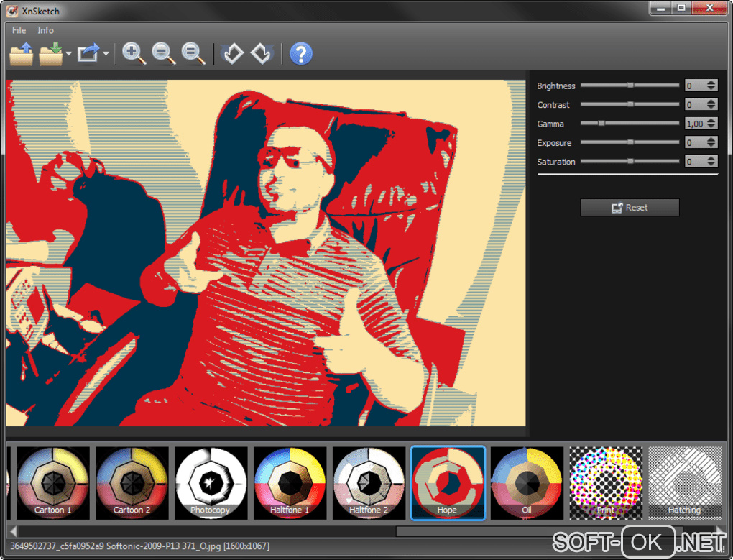Expand the Save icon dropdown arrow
This screenshot has height=560, width=733.
pos(69,54)
